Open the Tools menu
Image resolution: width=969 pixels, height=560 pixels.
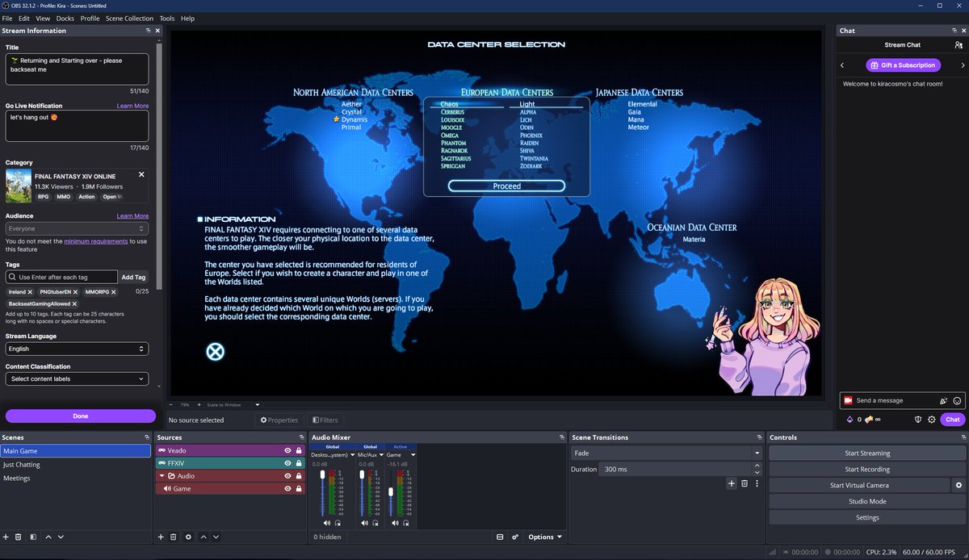click(167, 18)
